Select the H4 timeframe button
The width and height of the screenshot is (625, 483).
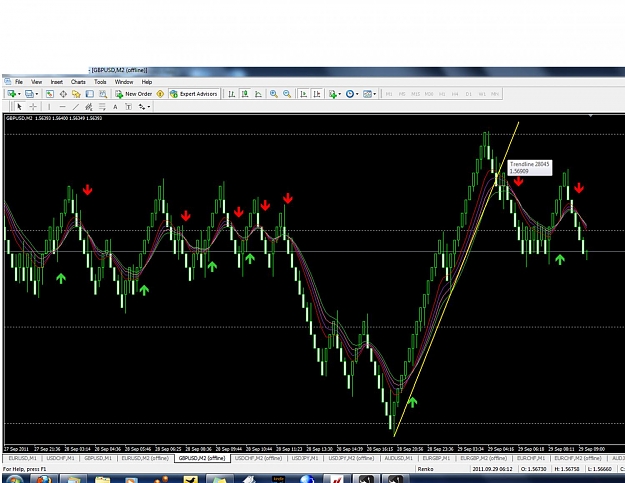pos(455,94)
